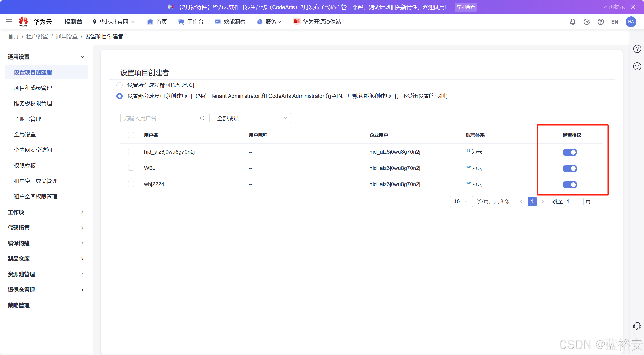Open 子账号管理 in the sidebar
The width and height of the screenshot is (644, 355).
(28, 119)
